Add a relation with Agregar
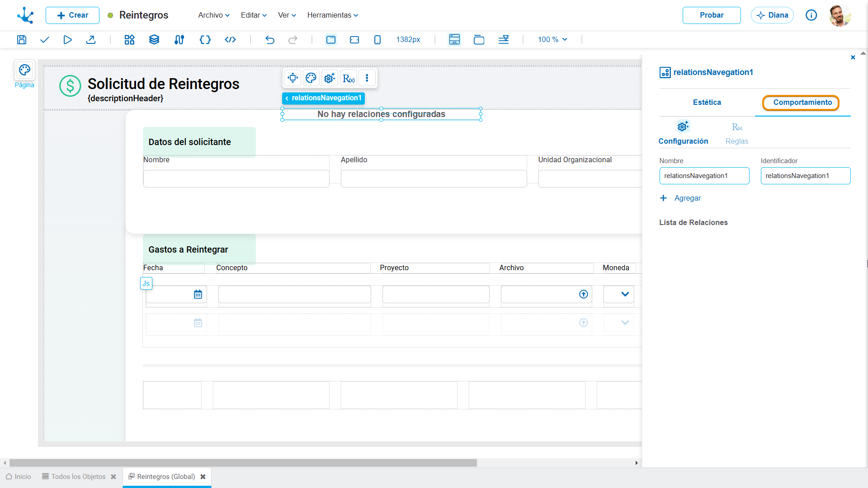The width and height of the screenshot is (868, 488). pos(680,198)
